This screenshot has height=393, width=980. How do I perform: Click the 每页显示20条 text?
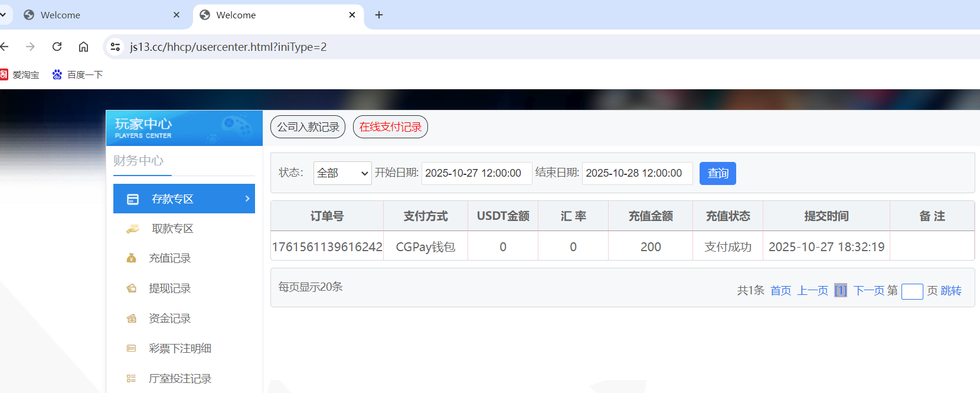tap(311, 287)
